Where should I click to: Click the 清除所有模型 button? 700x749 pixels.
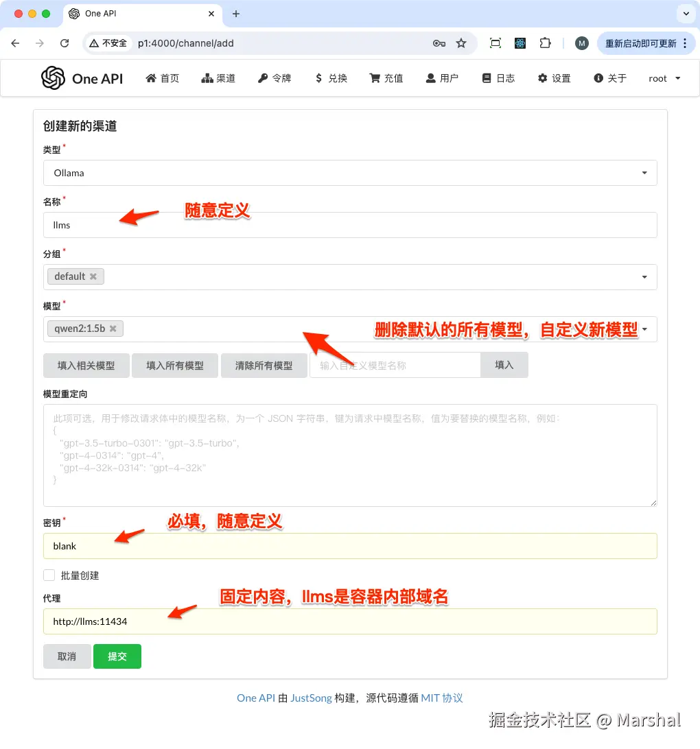pyautogui.click(x=264, y=366)
